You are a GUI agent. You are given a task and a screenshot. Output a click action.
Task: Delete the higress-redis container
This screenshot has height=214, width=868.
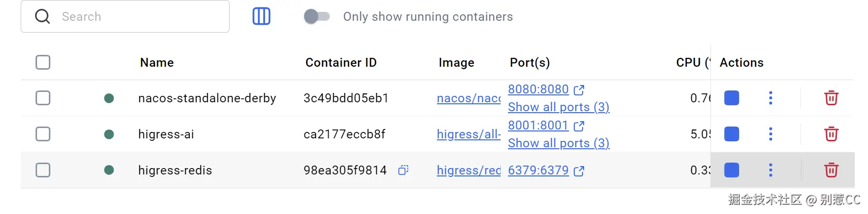pyautogui.click(x=831, y=170)
